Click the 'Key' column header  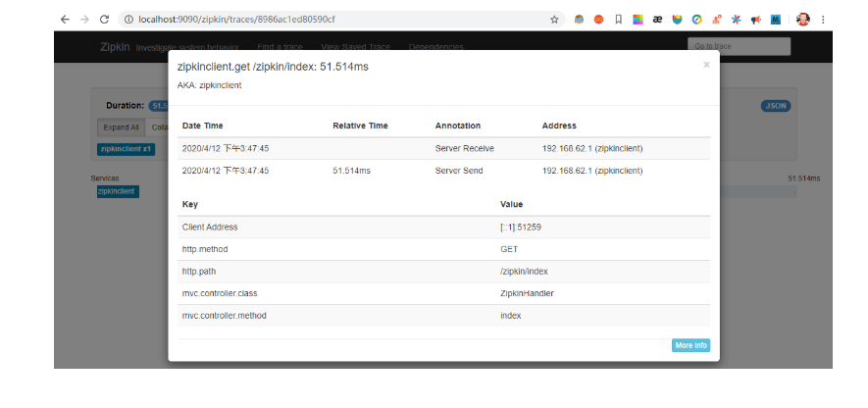point(190,204)
